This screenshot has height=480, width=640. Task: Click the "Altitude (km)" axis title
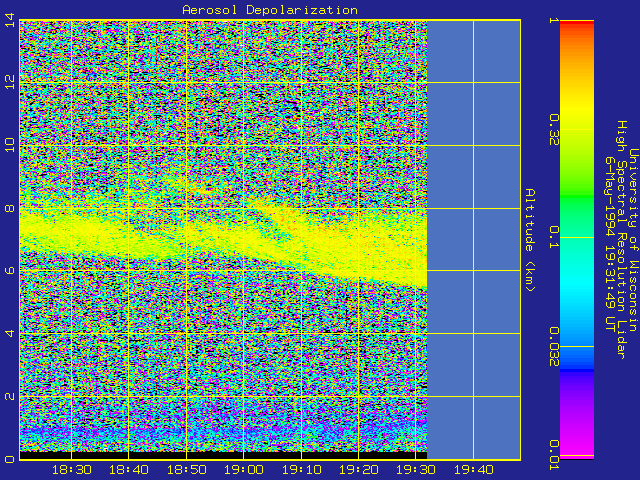(x=530, y=240)
